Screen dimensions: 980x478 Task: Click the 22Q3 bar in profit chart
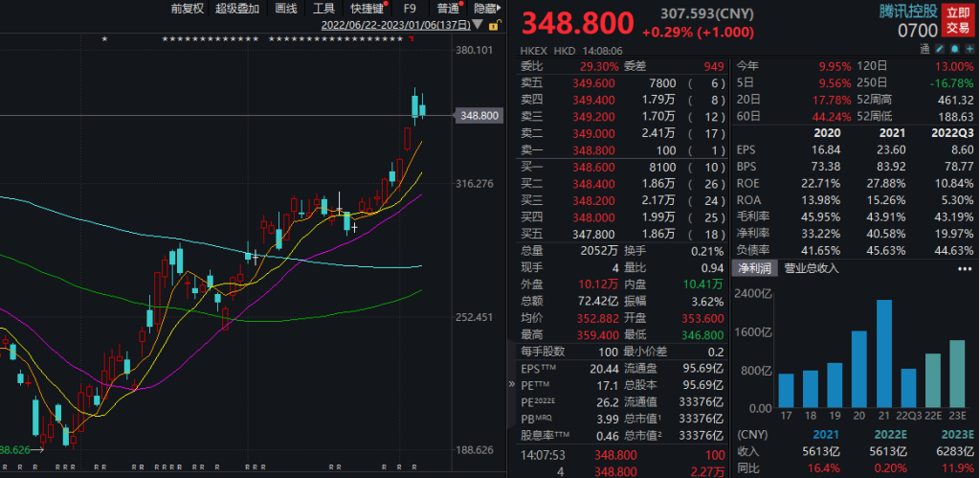(x=909, y=388)
